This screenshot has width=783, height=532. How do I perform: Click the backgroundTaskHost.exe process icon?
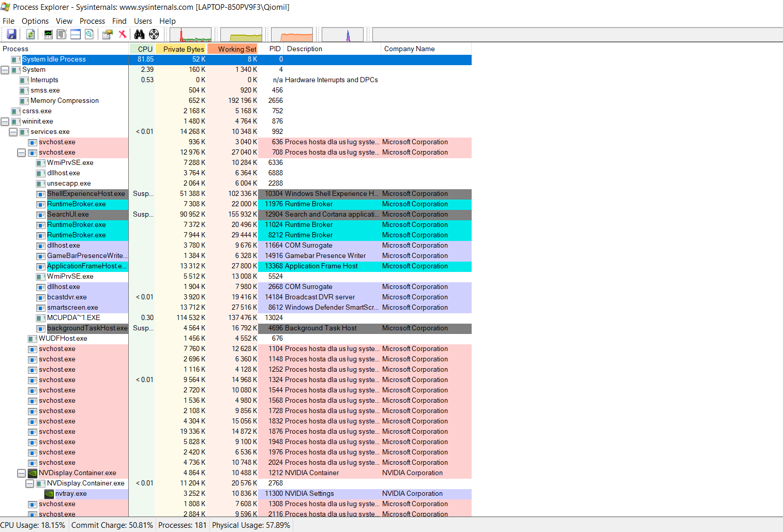coord(41,328)
